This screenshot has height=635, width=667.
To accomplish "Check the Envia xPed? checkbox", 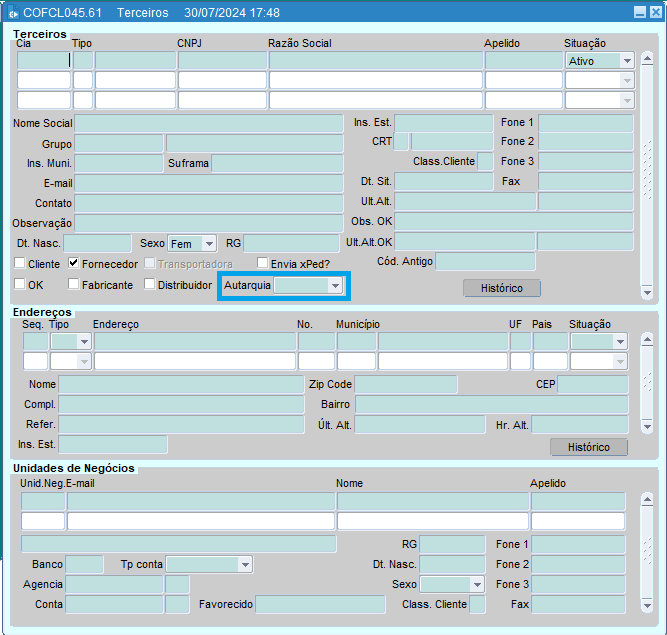I will (x=263, y=264).
